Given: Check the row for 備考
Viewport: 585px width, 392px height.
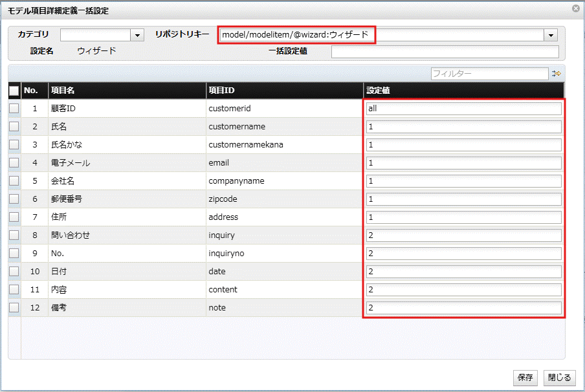Looking at the screenshot, I should [x=14, y=307].
